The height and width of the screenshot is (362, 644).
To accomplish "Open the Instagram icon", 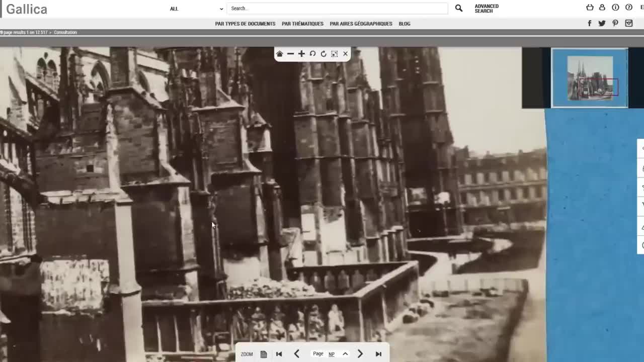I will 629,23.
